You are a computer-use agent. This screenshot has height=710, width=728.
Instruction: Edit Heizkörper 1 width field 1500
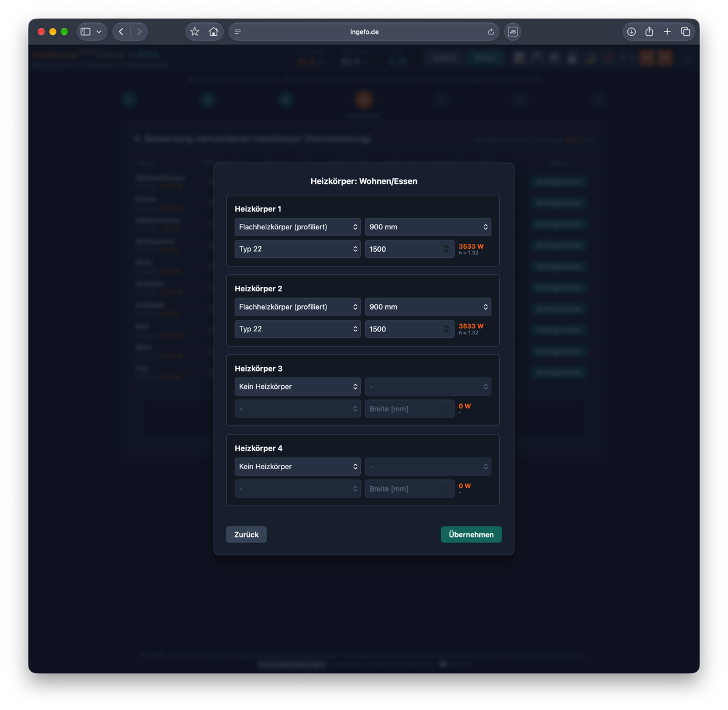point(409,249)
